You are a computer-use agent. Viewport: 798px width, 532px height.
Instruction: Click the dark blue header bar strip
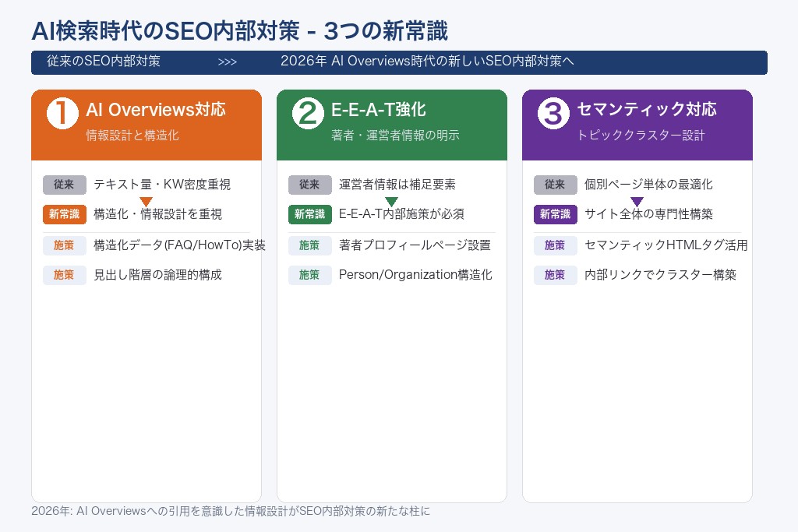click(x=399, y=62)
